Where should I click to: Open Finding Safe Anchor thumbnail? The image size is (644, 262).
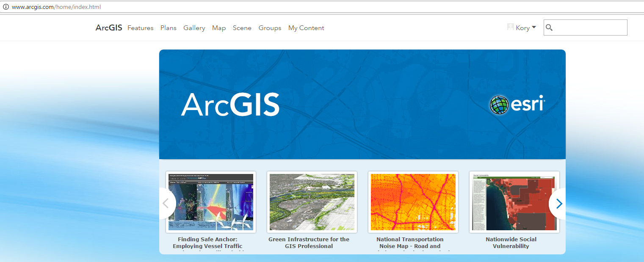pos(211,202)
